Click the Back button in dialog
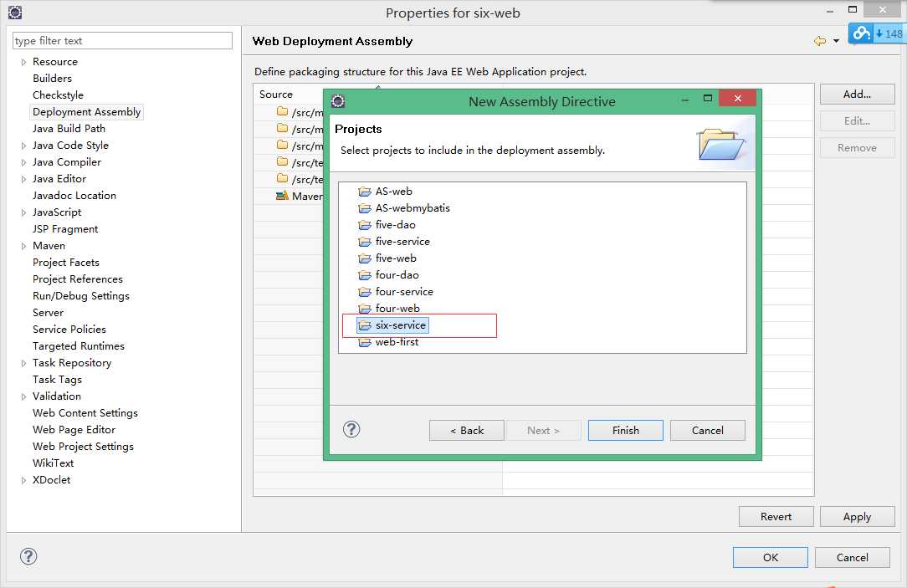Screen dimensions: 907x588 click(x=467, y=430)
